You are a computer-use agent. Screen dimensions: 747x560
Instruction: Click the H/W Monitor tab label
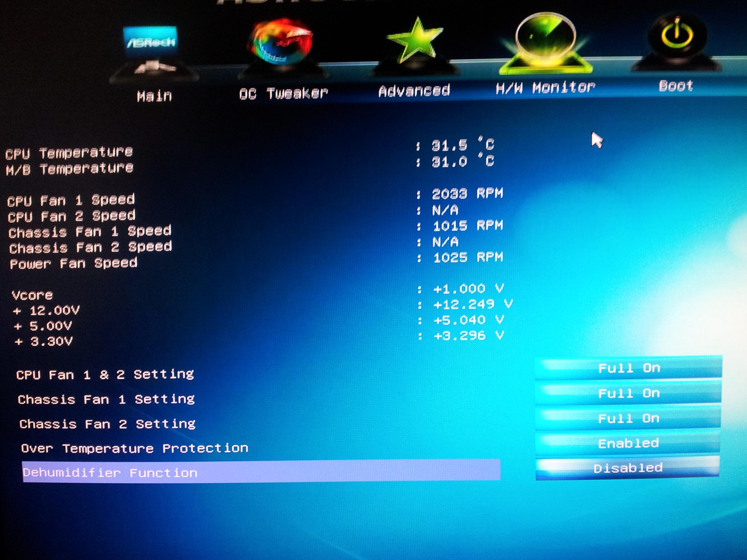pyautogui.click(x=545, y=88)
